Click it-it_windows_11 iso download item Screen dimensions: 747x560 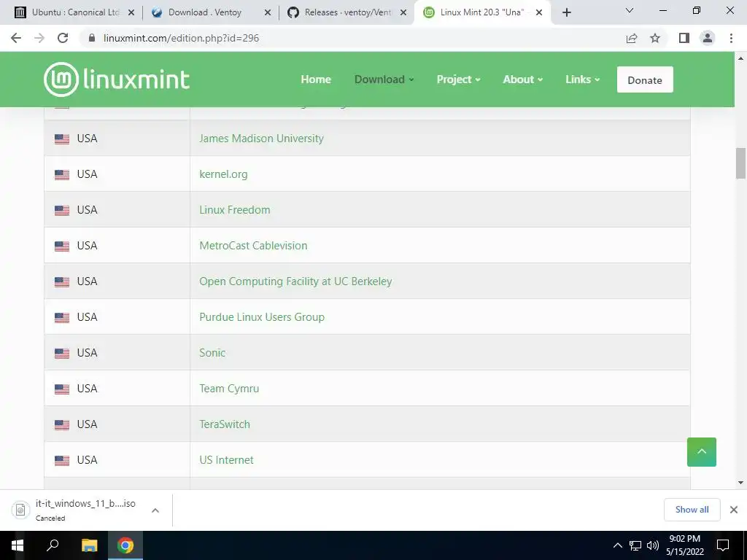[86, 510]
